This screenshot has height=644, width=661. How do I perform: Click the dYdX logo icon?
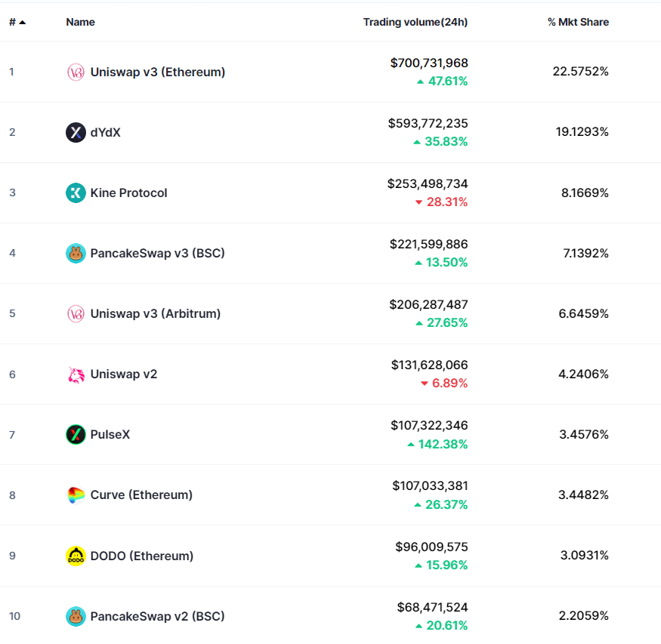(76, 133)
